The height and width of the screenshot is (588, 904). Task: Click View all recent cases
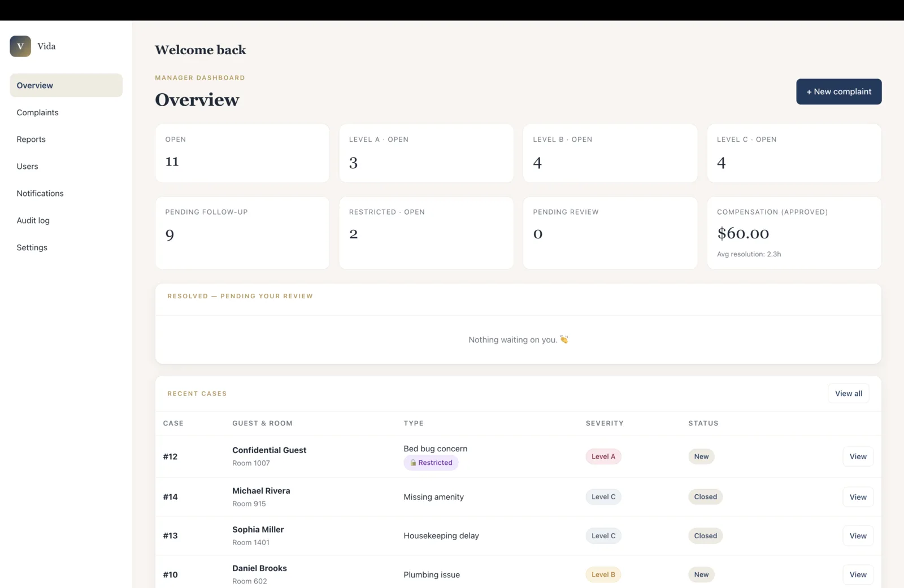(848, 394)
